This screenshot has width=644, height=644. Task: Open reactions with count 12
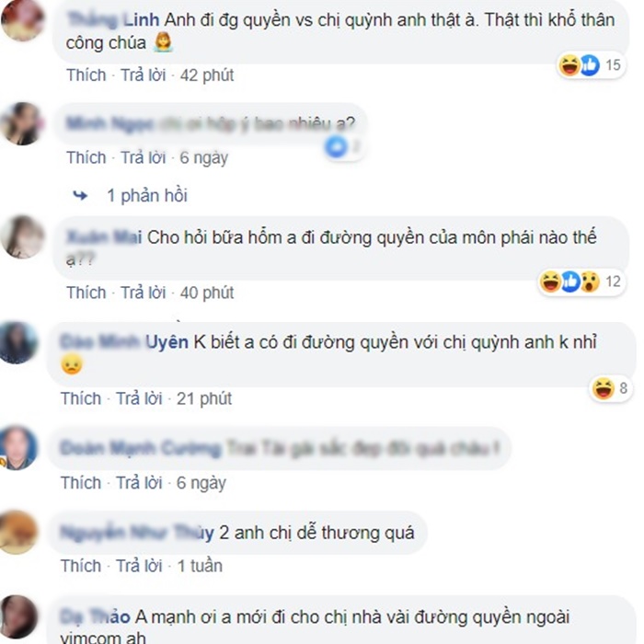coord(581,282)
